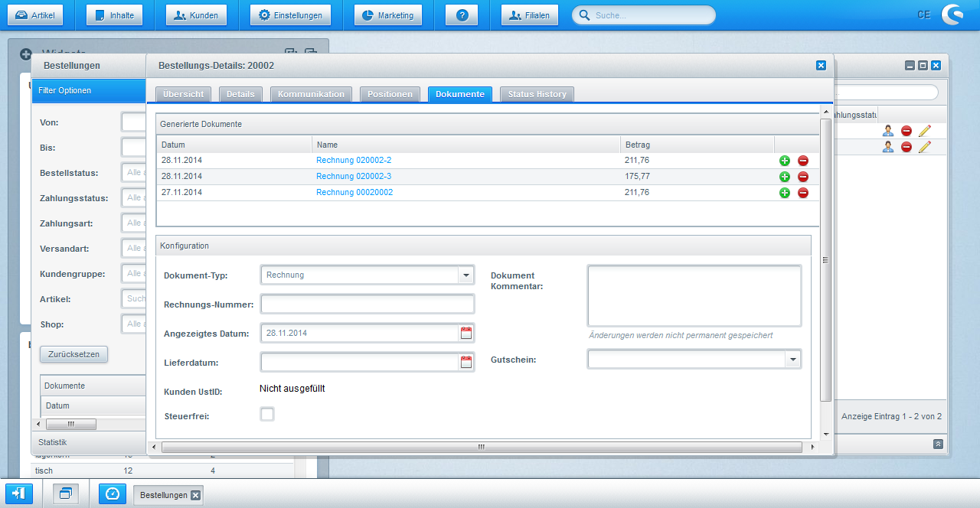Screen dimensions: 980x508
Task: Open the Einstellungen menu
Action: [290, 15]
